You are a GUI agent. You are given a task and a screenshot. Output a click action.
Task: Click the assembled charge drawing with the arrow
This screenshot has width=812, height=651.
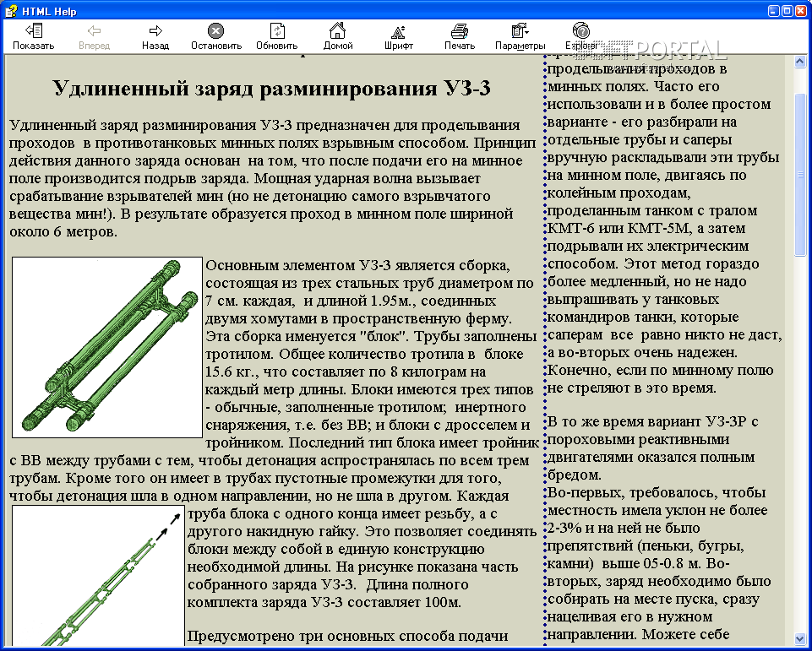pyautogui.click(x=98, y=576)
